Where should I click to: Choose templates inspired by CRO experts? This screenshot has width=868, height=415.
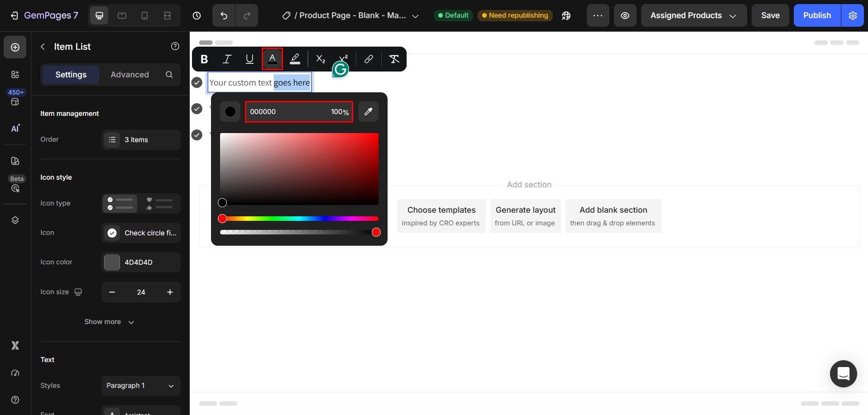tap(441, 216)
